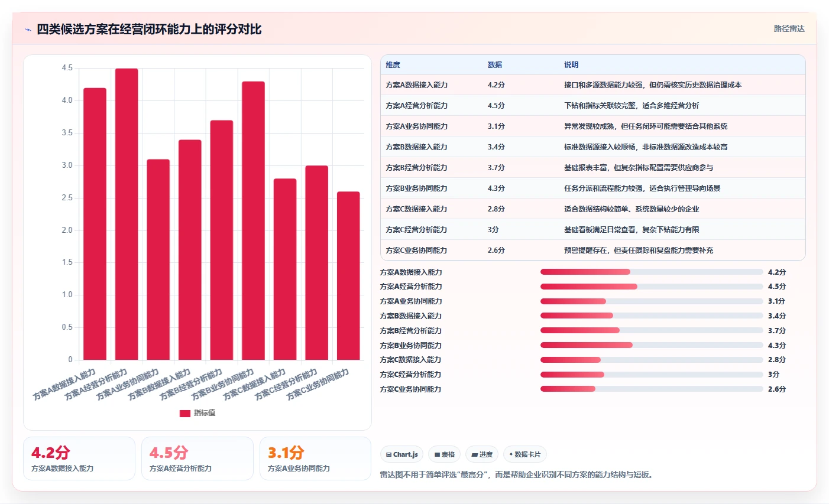829x504 pixels.
Task: Click the 方案C业务协同能力 progress bar
Action: [652, 389]
